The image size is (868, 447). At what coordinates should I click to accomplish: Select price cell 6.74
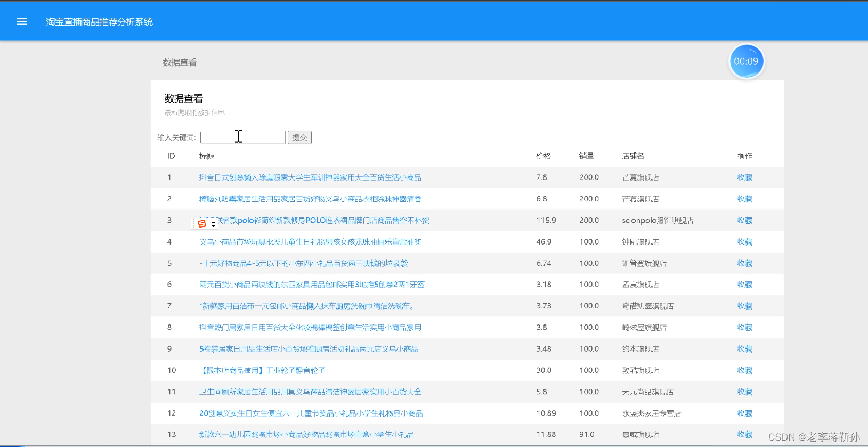[x=544, y=263]
